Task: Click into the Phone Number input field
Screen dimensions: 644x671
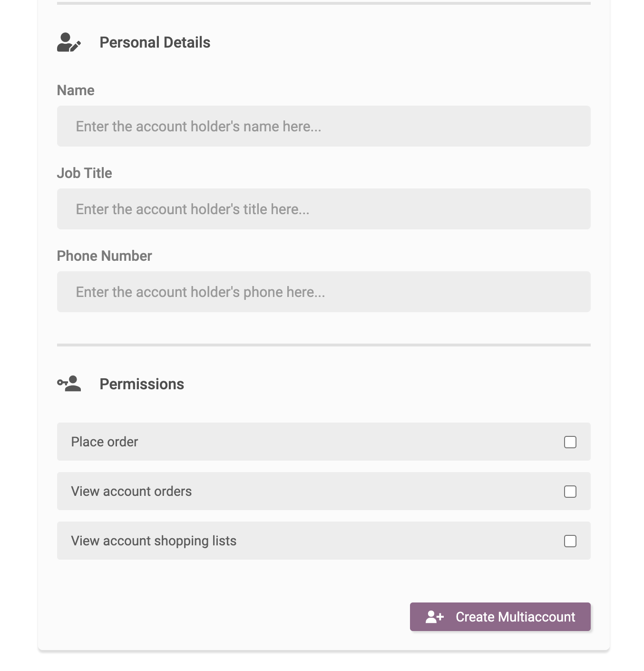Action: [x=324, y=292]
